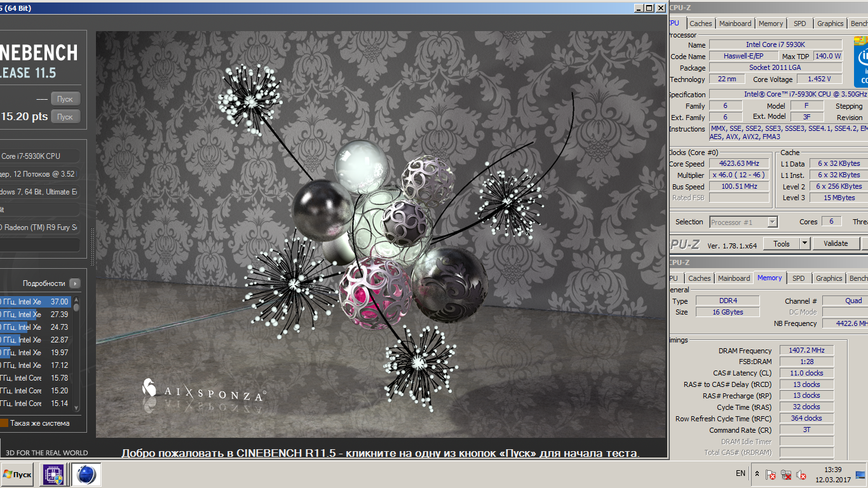Image resolution: width=868 pixels, height=488 pixels.
Task: Click the Windows 7, 64 Bit OS field
Action: pos(40,192)
